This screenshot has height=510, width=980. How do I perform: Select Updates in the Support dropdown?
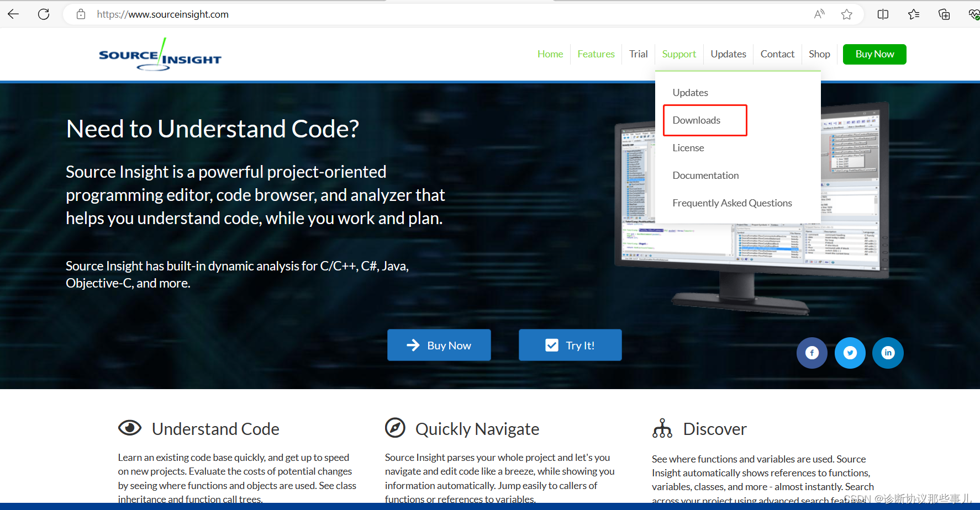coord(690,93)
